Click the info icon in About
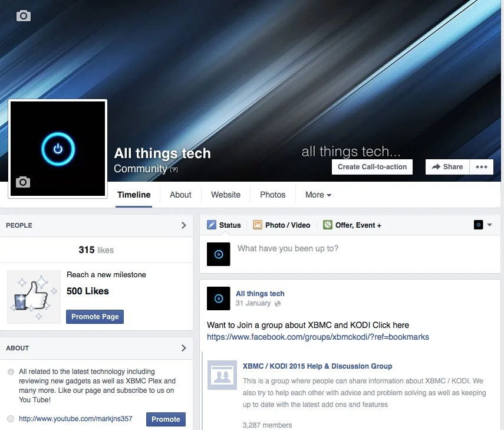This screenshot has width=504, height=430. 11,372
